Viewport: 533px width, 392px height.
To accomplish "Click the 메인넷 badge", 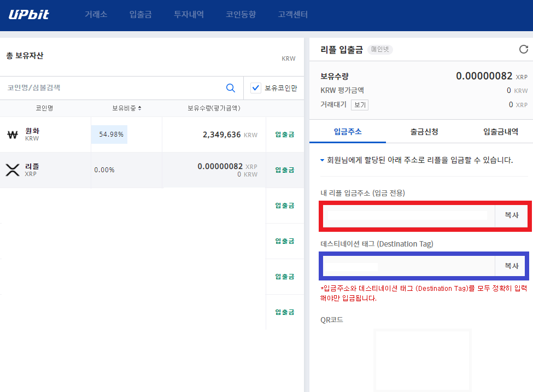I will (x=380, y=49).
